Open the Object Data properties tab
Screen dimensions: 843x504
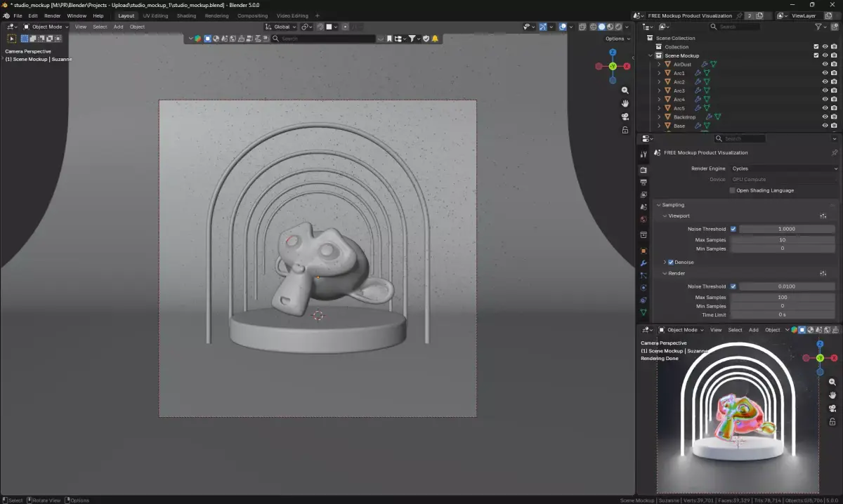643,312
